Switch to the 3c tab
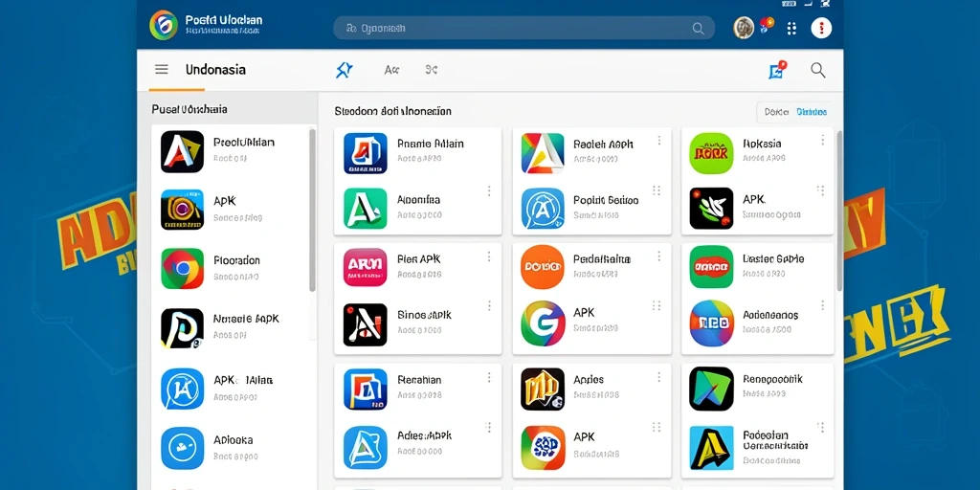 coord(432,70)
